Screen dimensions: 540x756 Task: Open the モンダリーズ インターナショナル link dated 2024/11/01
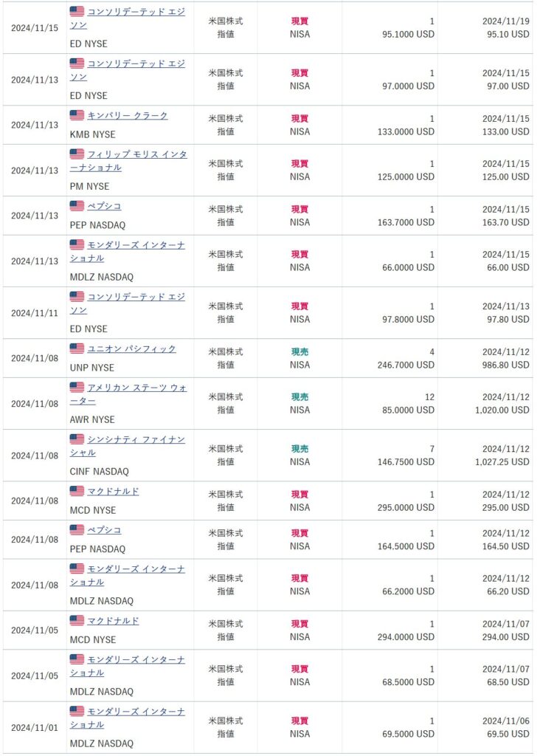pyautogui.click(x=136, y=712)
